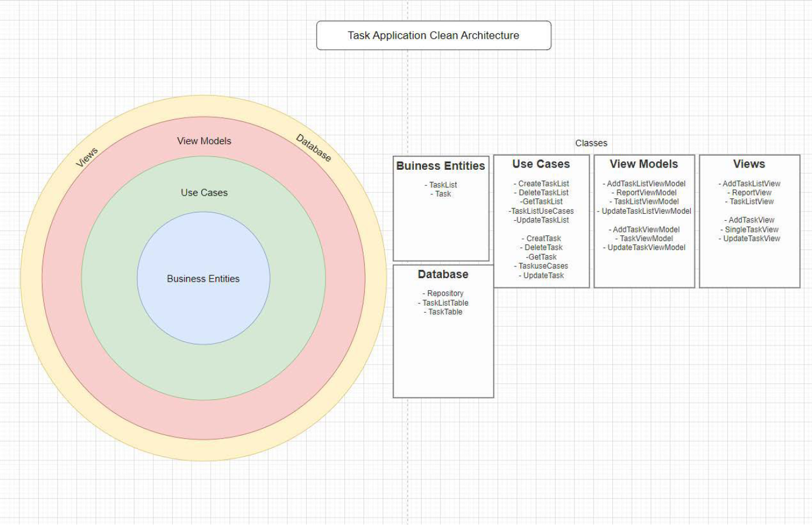Select the TaskuseCases entry
The height and width of the screenshot is (531, 812).
pyautogui.click(x=542, y=266)
